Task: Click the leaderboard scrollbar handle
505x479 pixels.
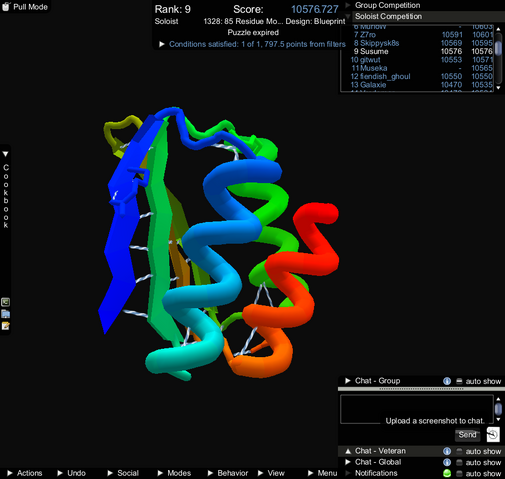Action: point(498,48)
